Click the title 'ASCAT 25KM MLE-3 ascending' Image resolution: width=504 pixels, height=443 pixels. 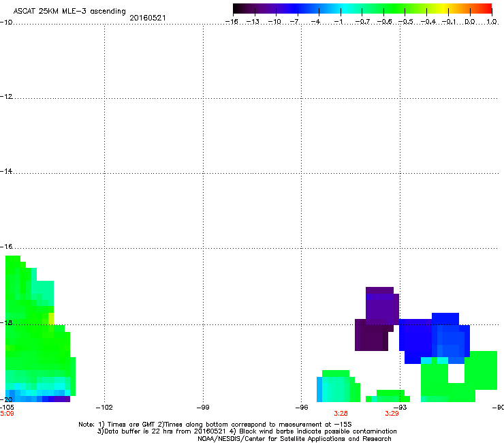pyautogui.click(x=69, y=11)
